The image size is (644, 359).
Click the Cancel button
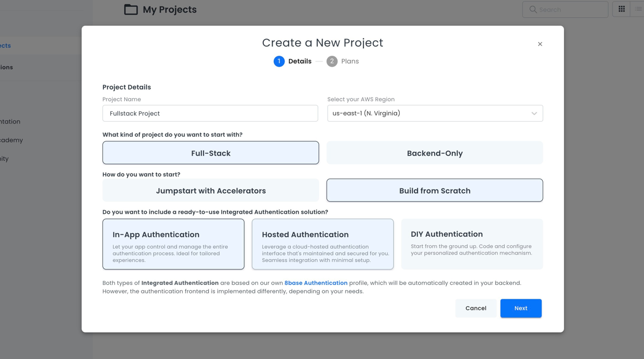coord(476,308)
